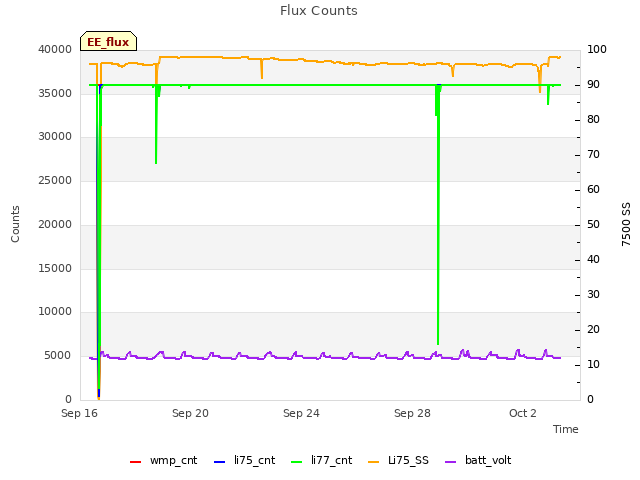
Task: Click the 30000 left axis tick label
Action: point(55,136)
